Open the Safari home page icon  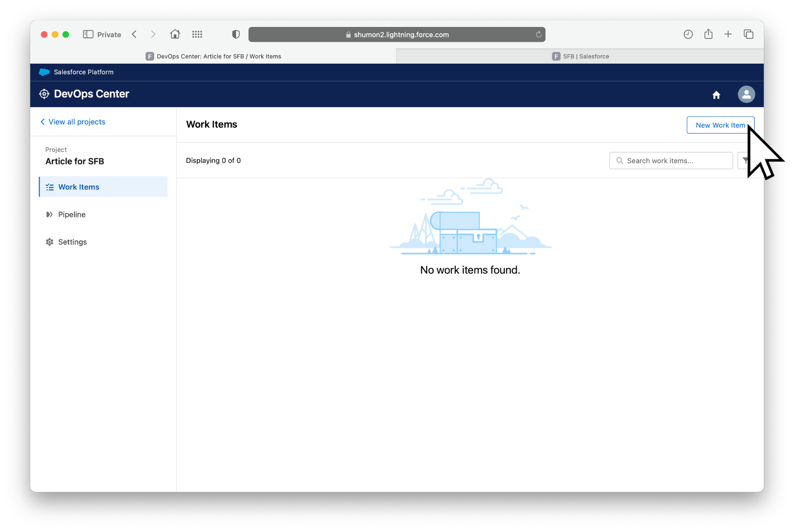click(x=175, y=34)
